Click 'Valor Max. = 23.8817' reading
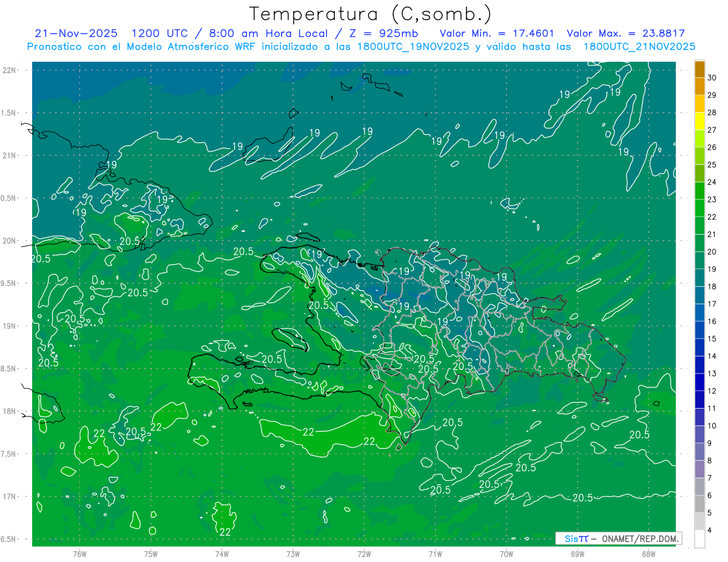This screenshot has height=562, width=728. click(x=625, y=33)
